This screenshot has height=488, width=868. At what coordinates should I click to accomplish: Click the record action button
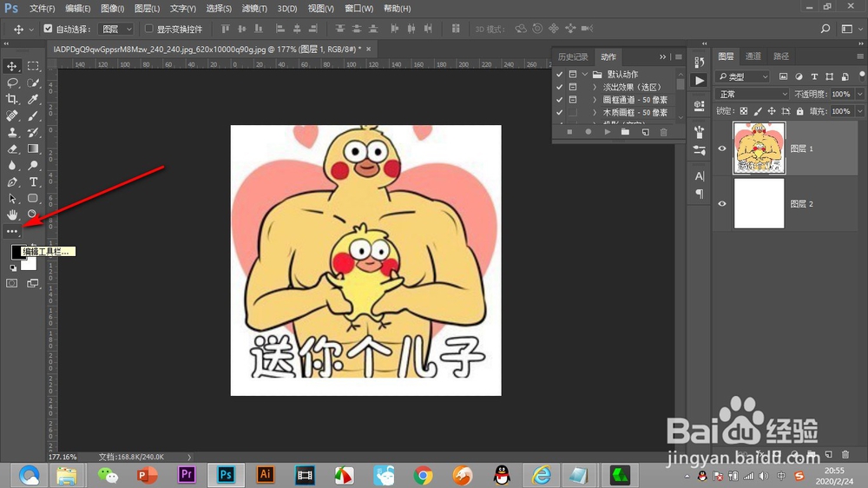click(x=588, y=132)
